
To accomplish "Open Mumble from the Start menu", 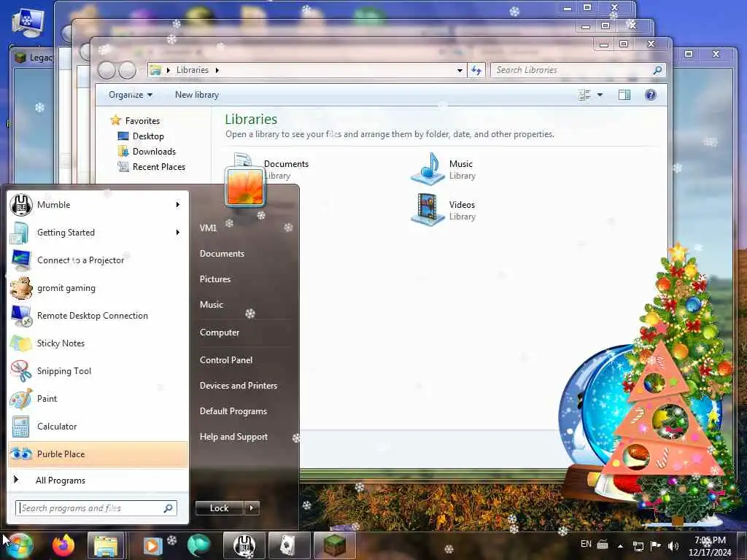I will click(98, 205).
